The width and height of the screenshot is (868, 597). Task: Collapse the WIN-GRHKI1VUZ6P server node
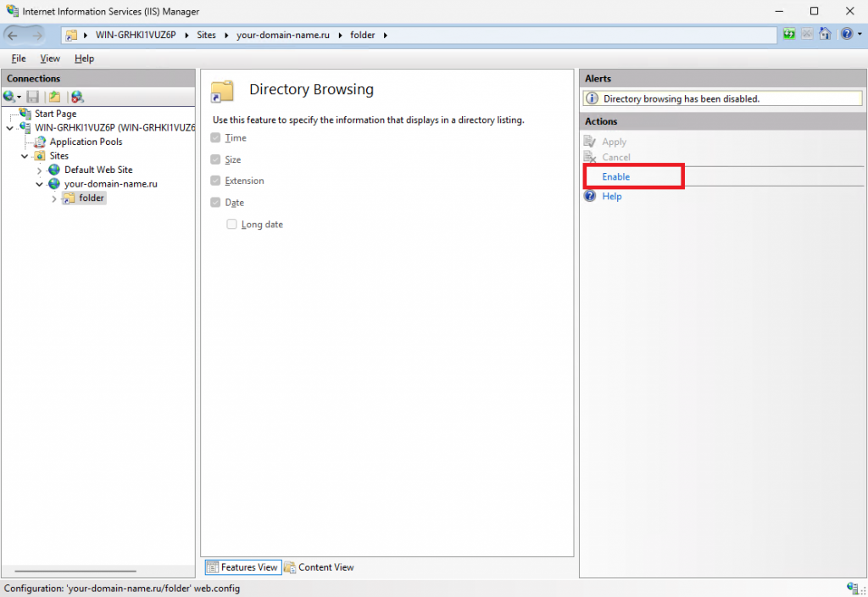tap(10, 128)
